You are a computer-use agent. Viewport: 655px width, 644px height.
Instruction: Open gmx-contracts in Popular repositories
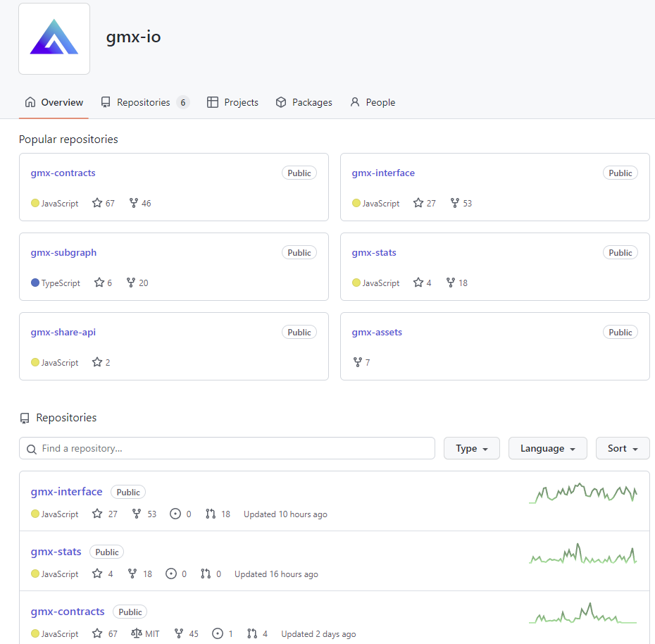[x=63, y=173]
